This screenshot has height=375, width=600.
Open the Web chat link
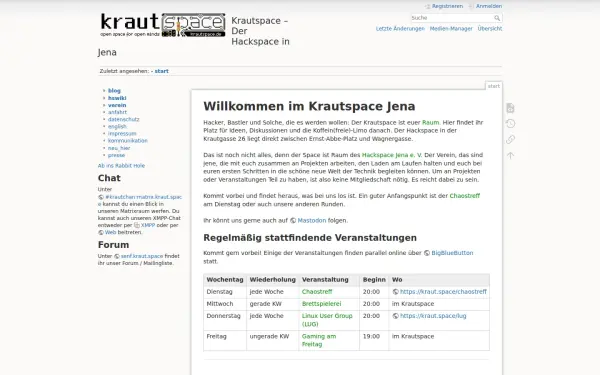point(110,232)
